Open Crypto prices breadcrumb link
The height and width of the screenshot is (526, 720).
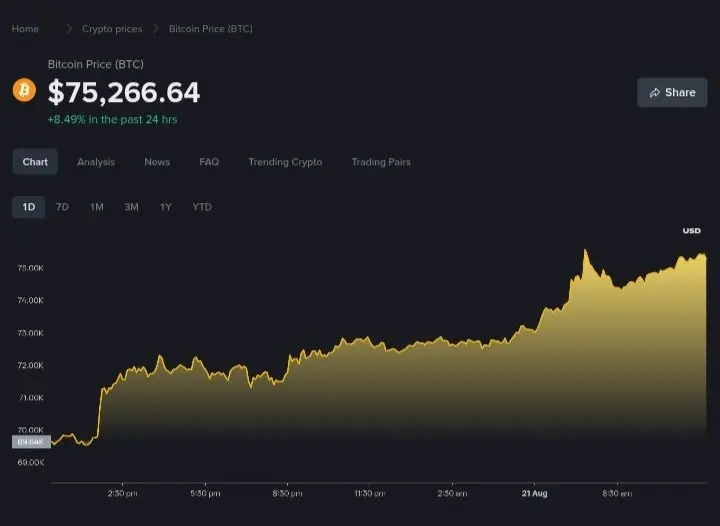(112, 29)
